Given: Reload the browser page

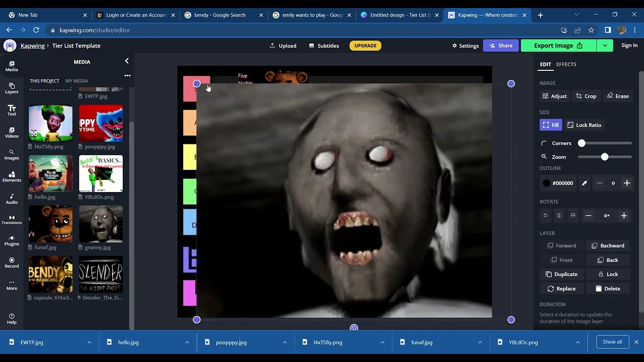Looking at the screenshot, I should (x=36, y=30).
